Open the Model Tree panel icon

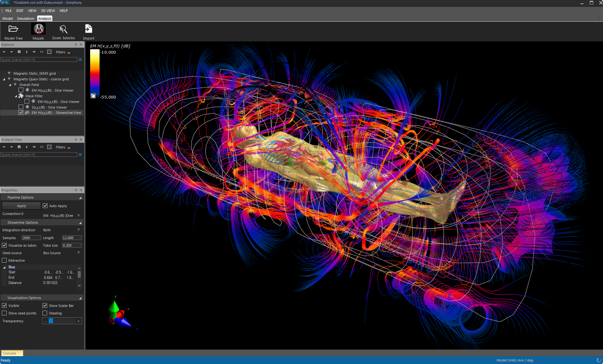pos(13,29)
